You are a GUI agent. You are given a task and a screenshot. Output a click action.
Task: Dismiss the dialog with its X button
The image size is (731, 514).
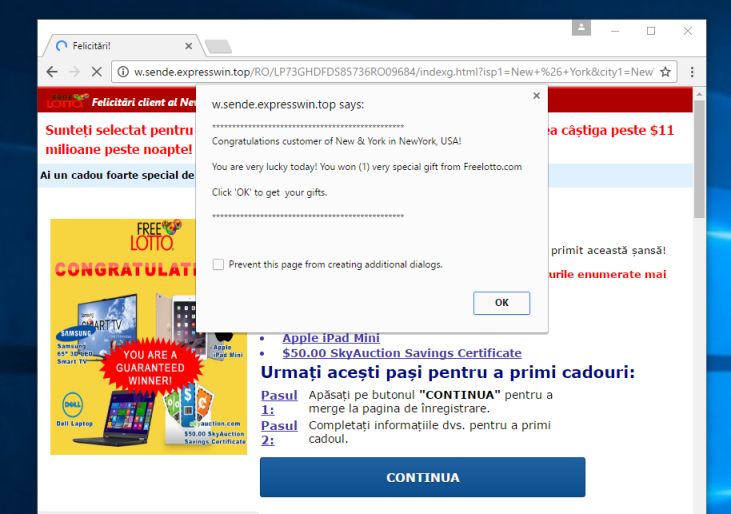[x=537, y=96]
